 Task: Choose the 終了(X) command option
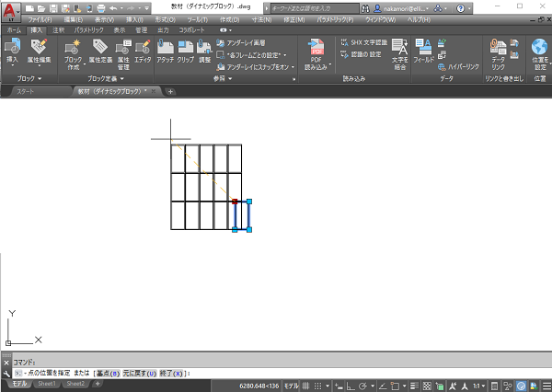171,374
